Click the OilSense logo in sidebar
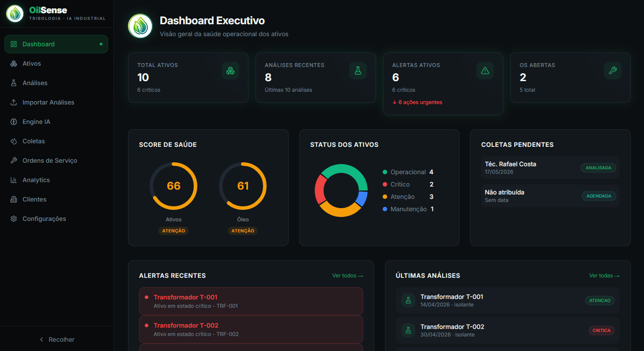The image size is (644, 351). pyautogui.click(x=15, y=14)
